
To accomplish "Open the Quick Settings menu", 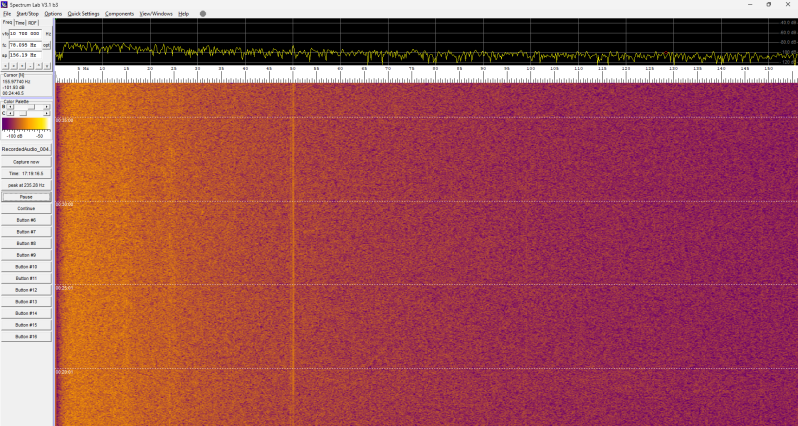I will (x=83, y=14).
